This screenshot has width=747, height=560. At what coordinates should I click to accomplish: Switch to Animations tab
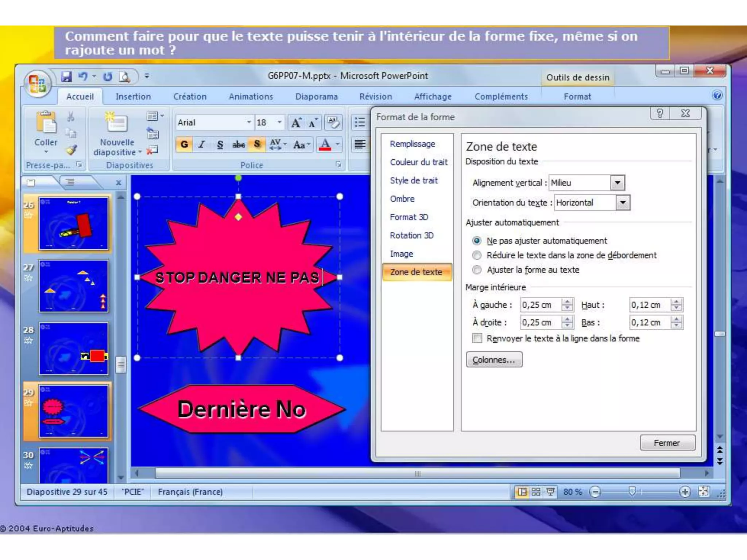[251, 97]
